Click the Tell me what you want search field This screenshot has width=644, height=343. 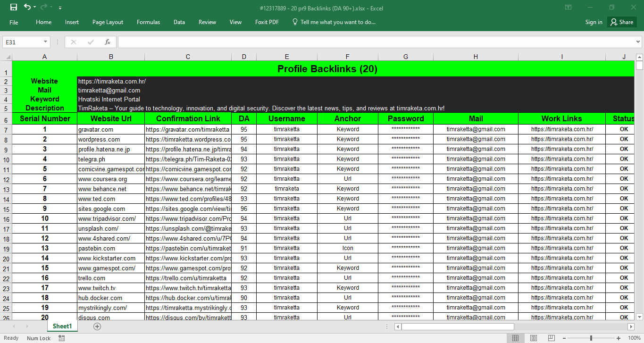point(337,22)
